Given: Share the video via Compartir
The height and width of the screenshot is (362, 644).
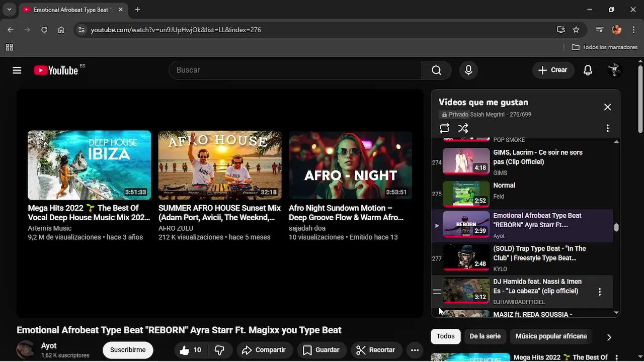Looking at the screenshot, I should 264,350.
